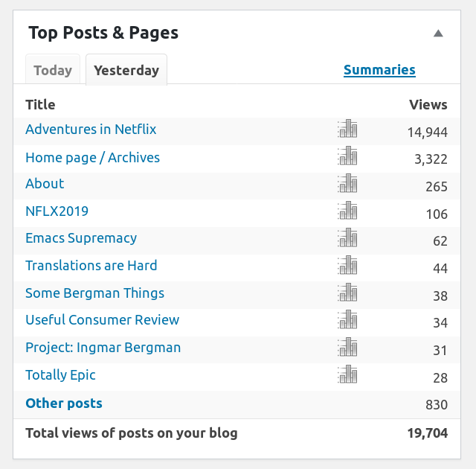The image size is (476, 469).
Task: Open the Summaries link
Action: [x=379, y=70]
